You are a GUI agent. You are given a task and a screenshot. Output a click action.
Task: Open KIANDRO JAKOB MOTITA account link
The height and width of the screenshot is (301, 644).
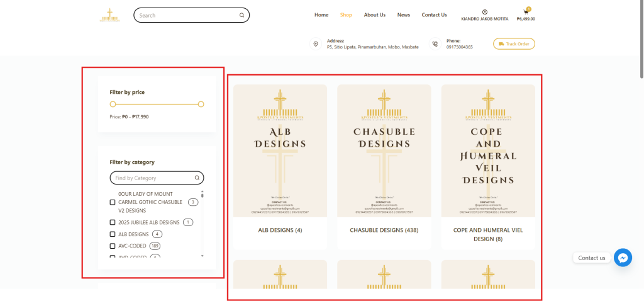tap(485, 19)
